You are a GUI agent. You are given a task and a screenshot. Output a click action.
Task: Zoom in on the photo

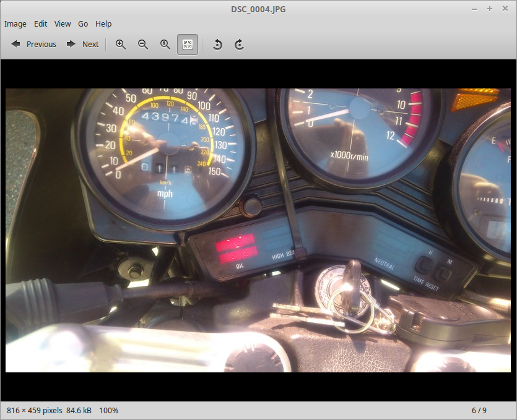pyautogui.click(x=121, y=44)
